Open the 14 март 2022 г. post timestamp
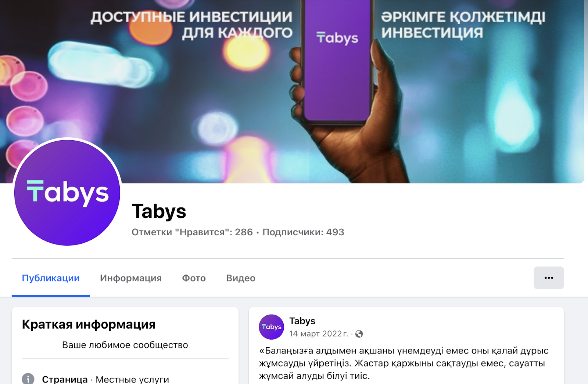The height and width of the screenshot is (384, 588). [x=319, y=334]
